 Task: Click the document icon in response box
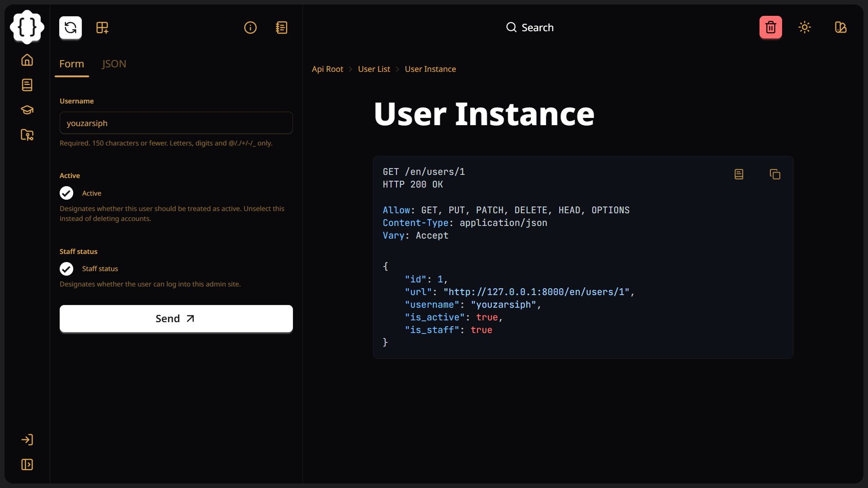[739, 174]
